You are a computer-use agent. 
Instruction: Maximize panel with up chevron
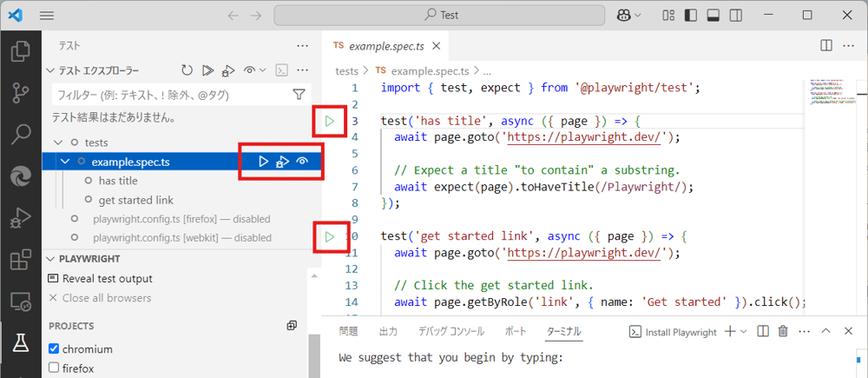pos(826,331)
